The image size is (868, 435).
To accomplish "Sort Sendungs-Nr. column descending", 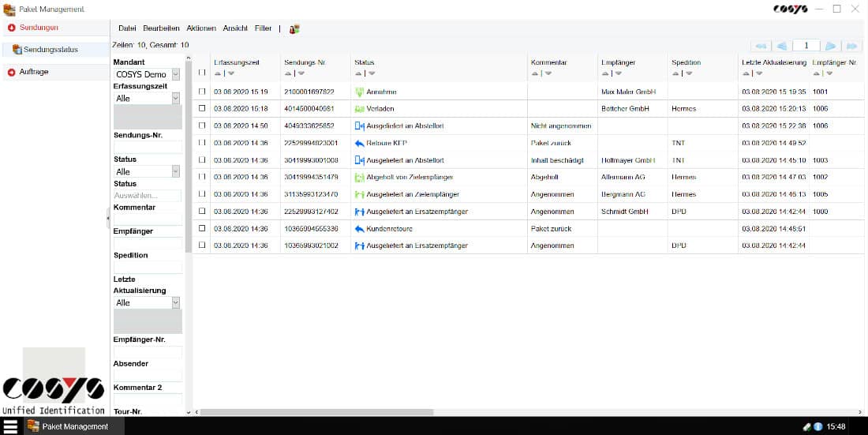I will (x=301, y=73).
